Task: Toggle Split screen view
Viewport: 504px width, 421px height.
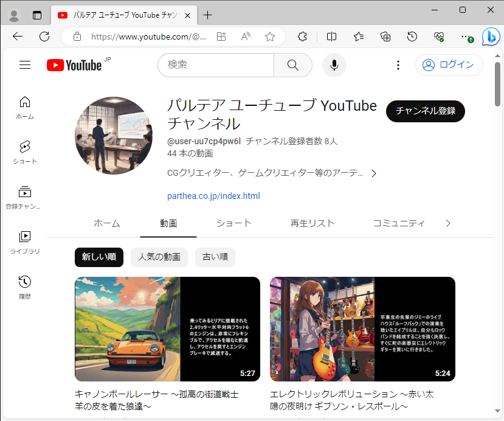Action: point(331,37)
